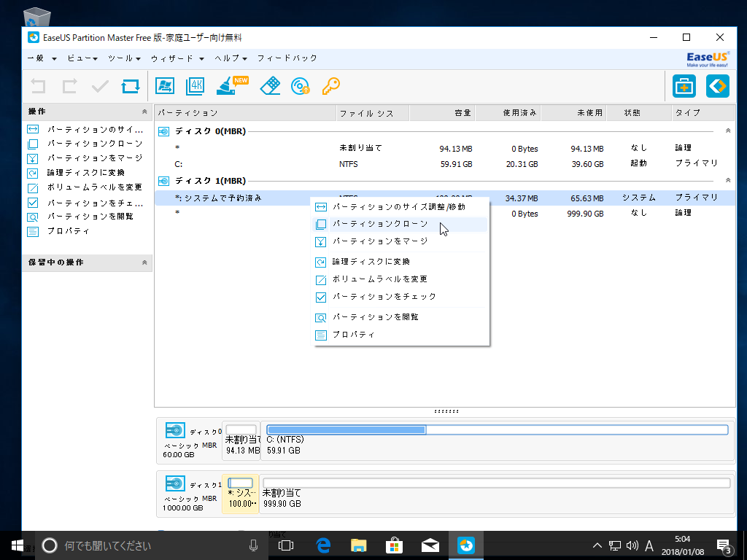Collapse the ディスク 1(MBR) group
Screen dimensions: 747x560
tap(728, 181)
